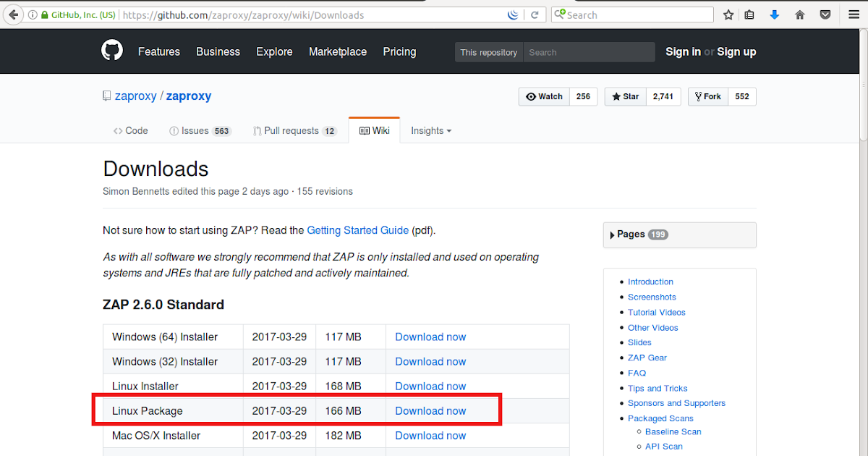The height and width of the screenshot is (456, 868).
Task: Open the ZAP Gear wiki link
Action: tap(647, 358)
